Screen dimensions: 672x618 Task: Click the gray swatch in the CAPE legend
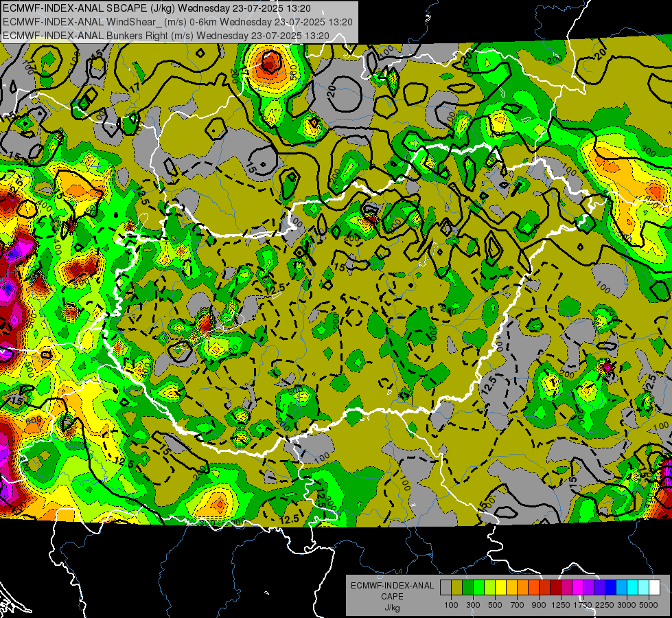[x=445, y=588]
